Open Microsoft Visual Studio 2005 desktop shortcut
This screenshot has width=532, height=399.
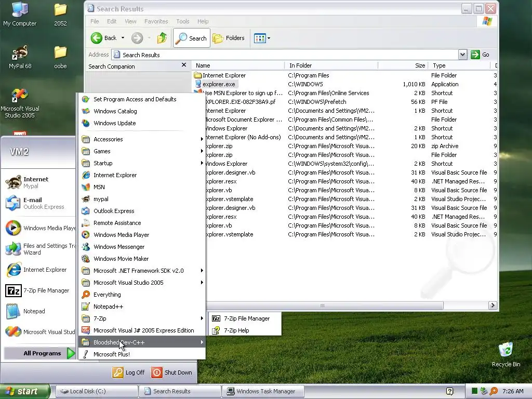point(20,103)
